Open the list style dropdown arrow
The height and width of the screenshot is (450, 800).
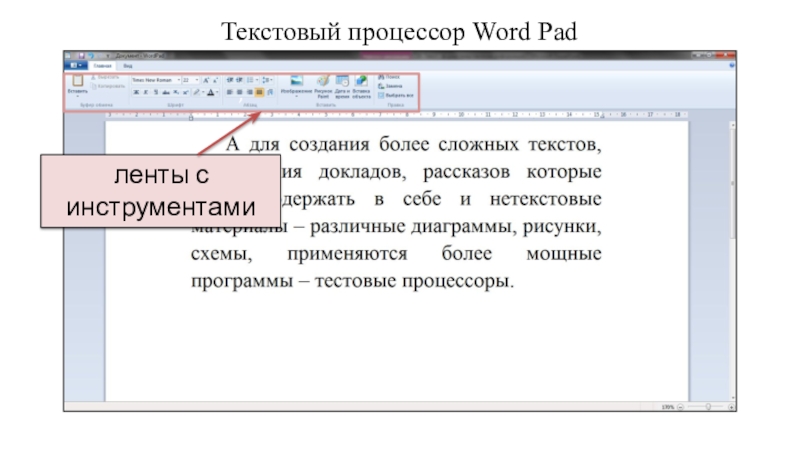[257, 80]
